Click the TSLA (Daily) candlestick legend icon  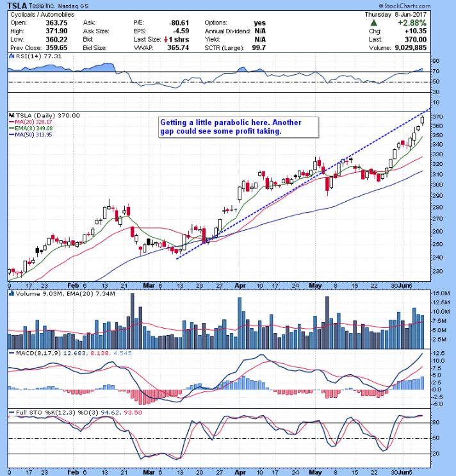[x=9, y=115]
